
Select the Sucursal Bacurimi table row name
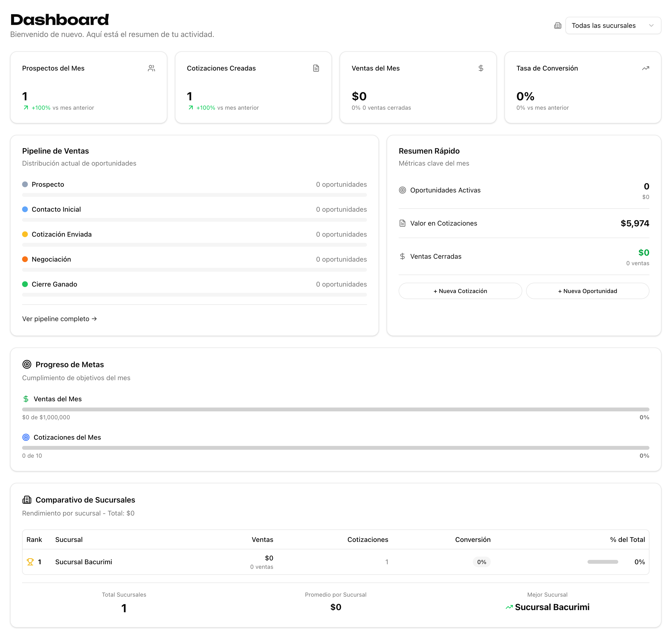point(84,562)
